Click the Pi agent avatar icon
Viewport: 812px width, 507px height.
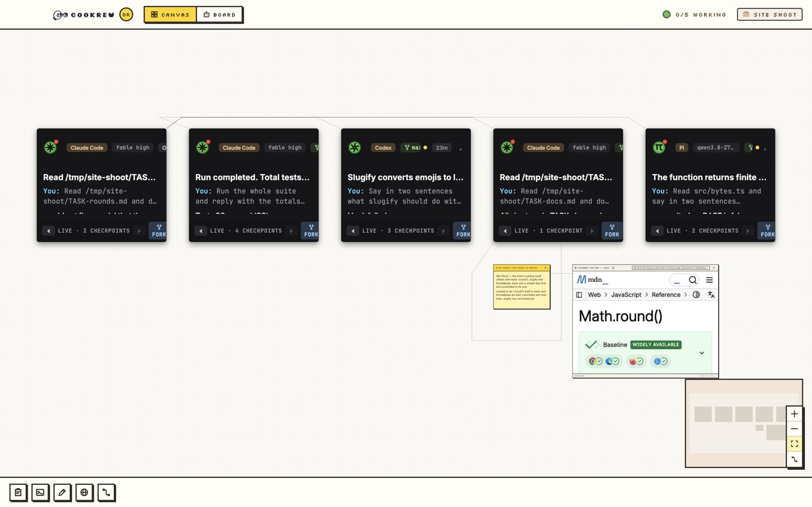pyautogui.click(x=659, y=147)
